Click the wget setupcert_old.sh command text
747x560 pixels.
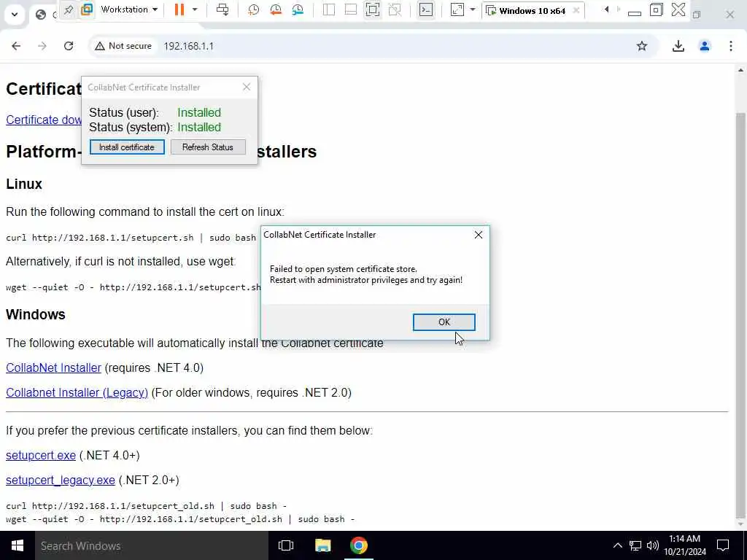pos(180,519)
